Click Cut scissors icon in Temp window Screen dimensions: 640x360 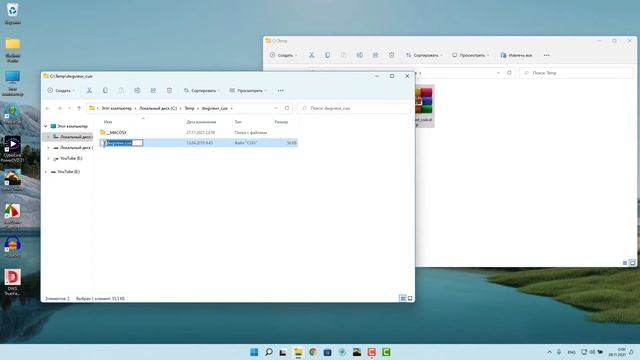tap(311, 55)
